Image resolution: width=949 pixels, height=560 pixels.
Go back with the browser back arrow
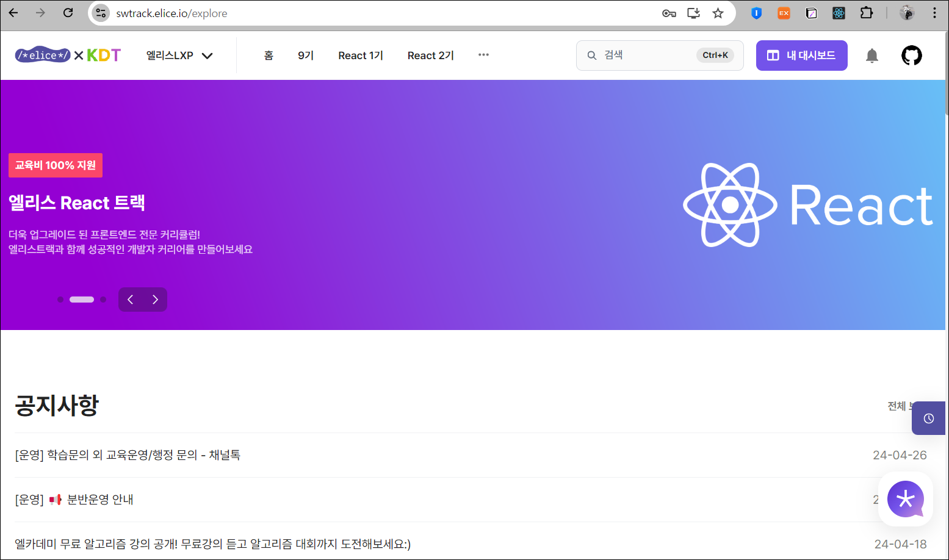pyautogui.click(x=13, y=13)
